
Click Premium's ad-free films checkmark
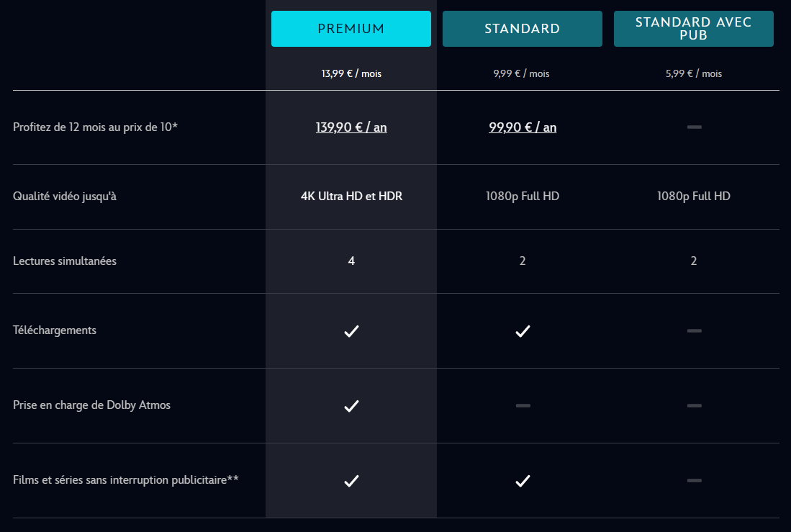pos(351,481)
